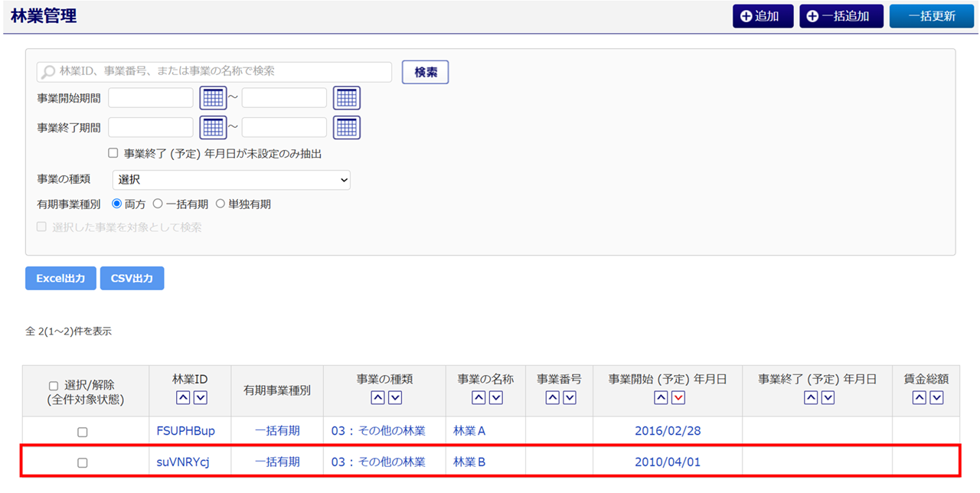Expand the 事業の種類 dropdown
980x493 pixels.
click(231, 180)
